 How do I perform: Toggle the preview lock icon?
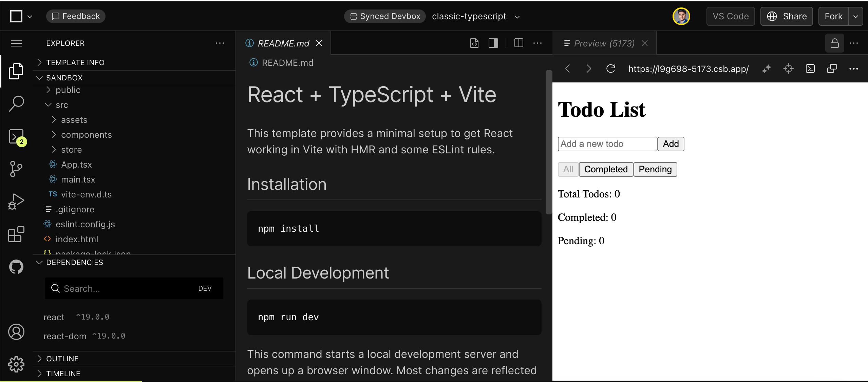pyautogui.click(x=834, y=43)
